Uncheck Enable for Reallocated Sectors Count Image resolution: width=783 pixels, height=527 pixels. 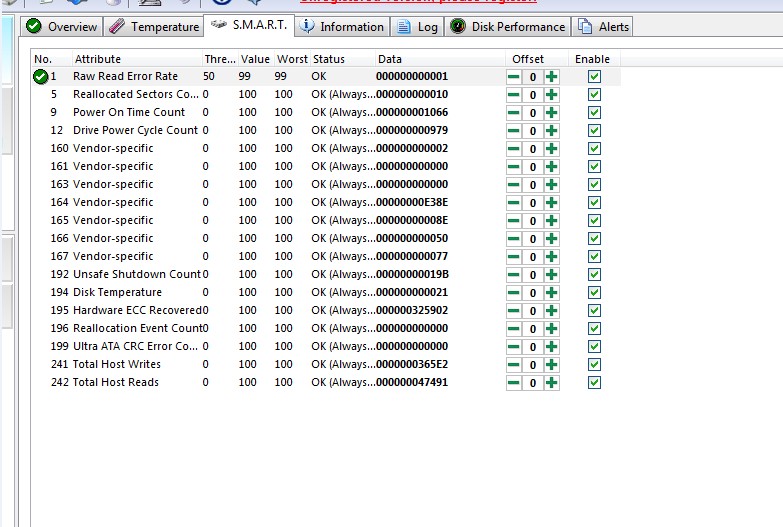tap(594, 94)
